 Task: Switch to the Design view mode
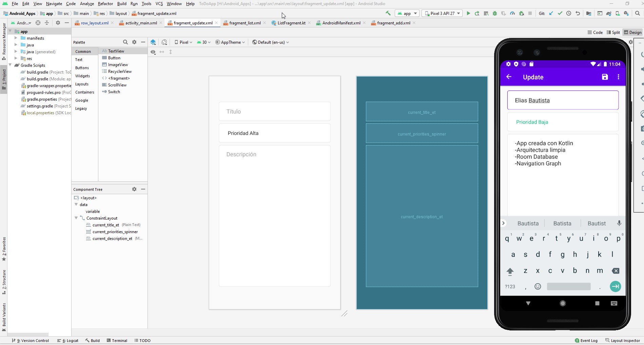coord(633,33)
